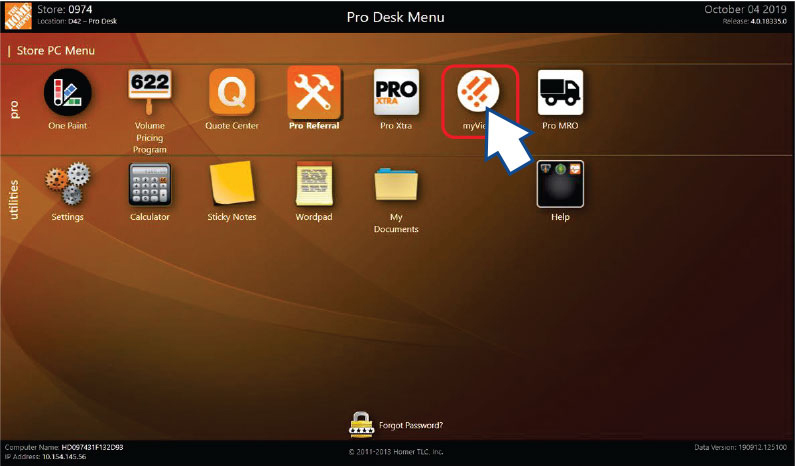Click the Release version number text
795x466 pixels.
(x=755, y=21)
